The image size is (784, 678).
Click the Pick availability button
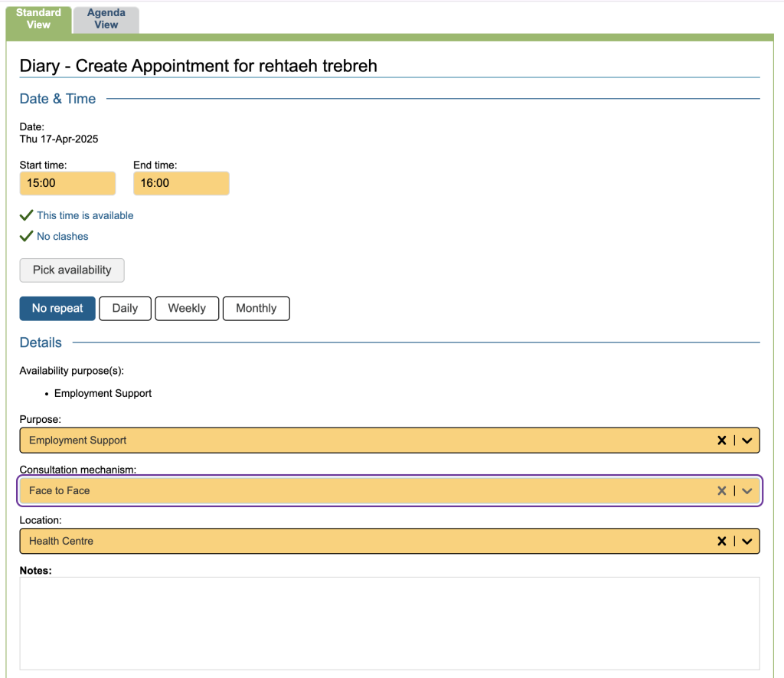coord(72,270)
